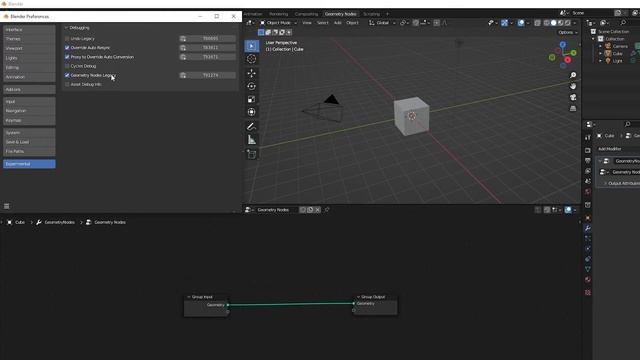Open the Interface preferences section

coord(29,30)
